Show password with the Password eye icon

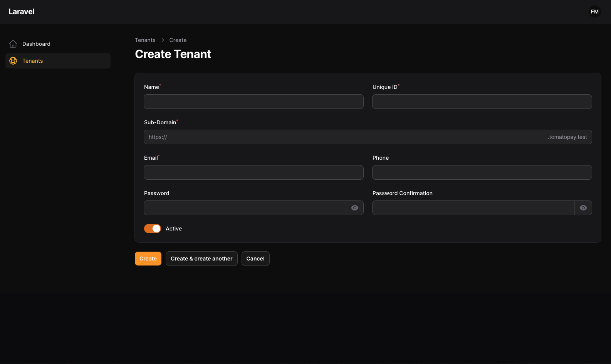point(355,208)
